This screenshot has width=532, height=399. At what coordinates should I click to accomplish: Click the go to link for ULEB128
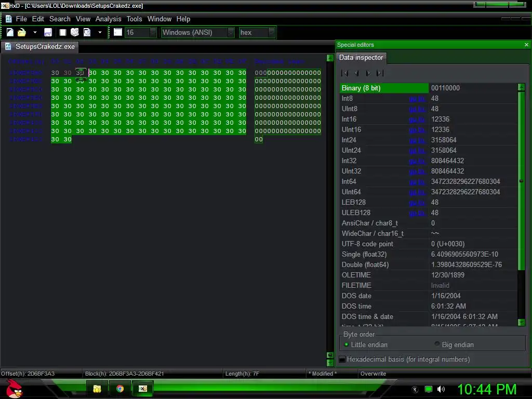coord(417,212)
